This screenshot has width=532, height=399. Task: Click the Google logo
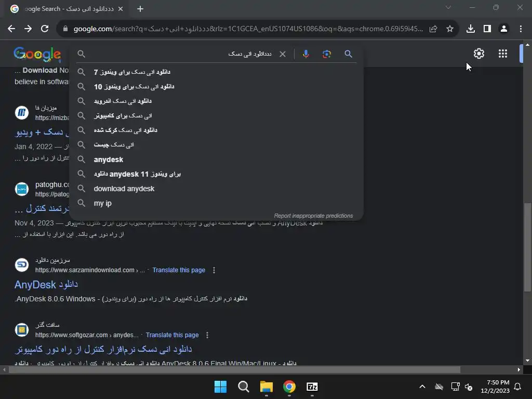click(x=37, y=54)
